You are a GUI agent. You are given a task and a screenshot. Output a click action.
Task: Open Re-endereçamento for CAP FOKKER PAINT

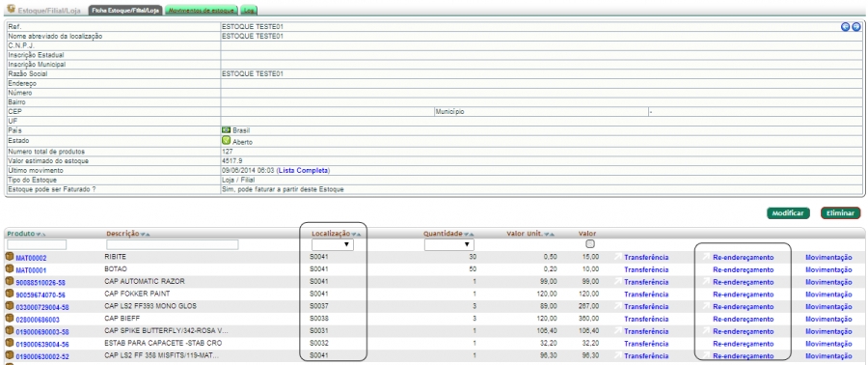[x=743, y=295]
